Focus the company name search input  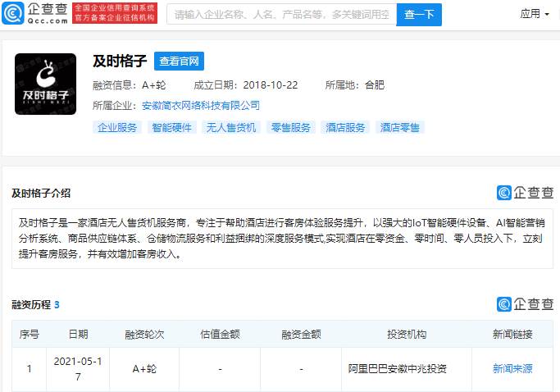coord(281,14)
